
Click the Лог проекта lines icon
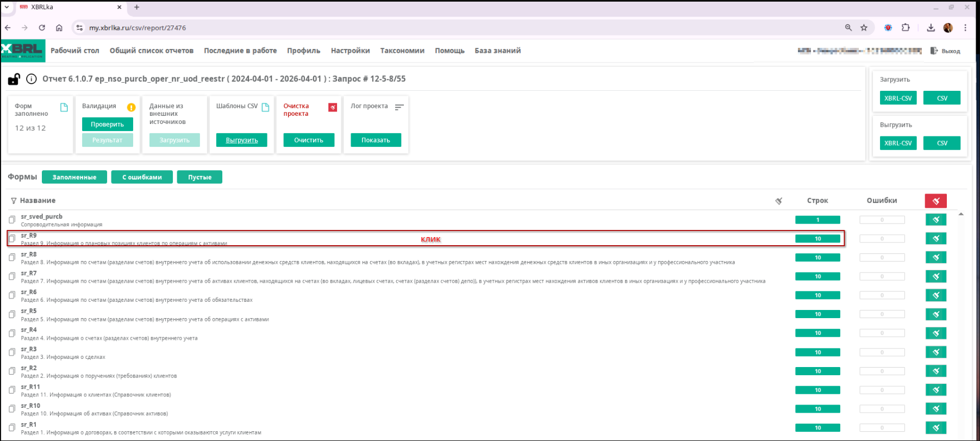[399, 107]
